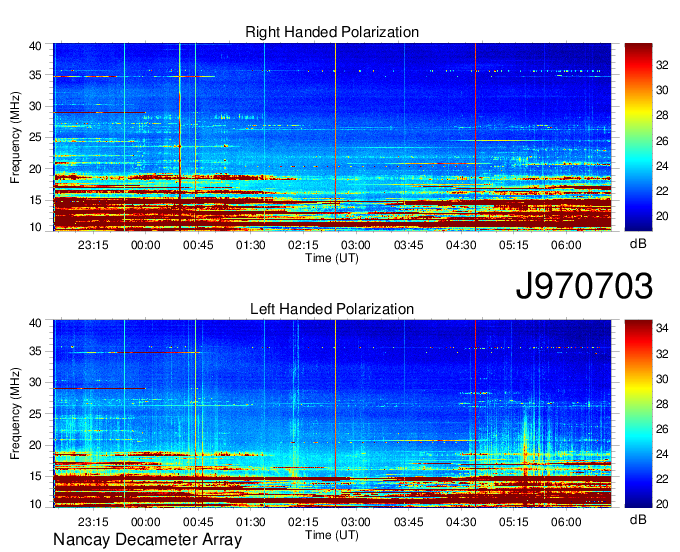Select the 25 MHz tick of Left Handed plot
Screen dimensions: 680x552
[35, 414]
